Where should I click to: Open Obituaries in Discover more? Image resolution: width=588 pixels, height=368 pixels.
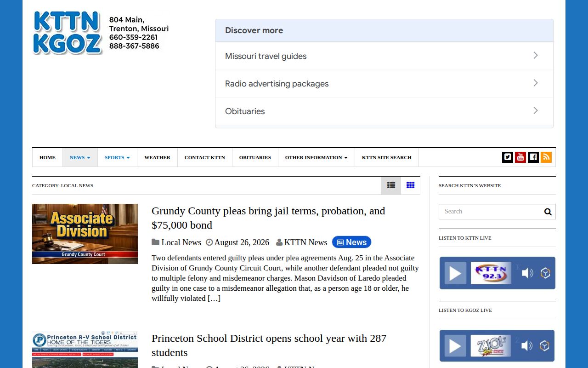pos(384,111)
